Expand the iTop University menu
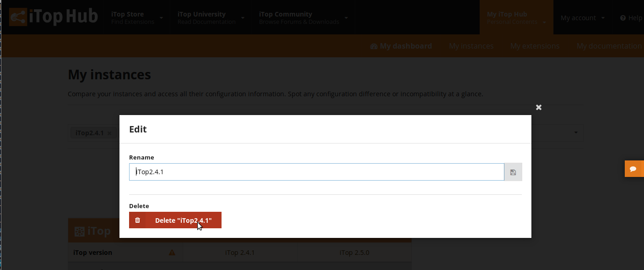The height and width of the screenshot is (270, 644). [x=211, y=17]
